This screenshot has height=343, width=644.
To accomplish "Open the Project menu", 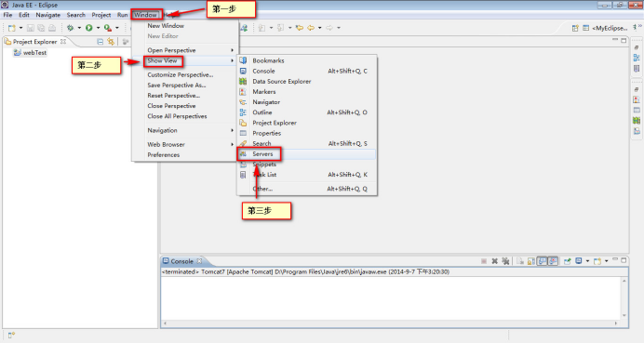I will tap(101, 15).
